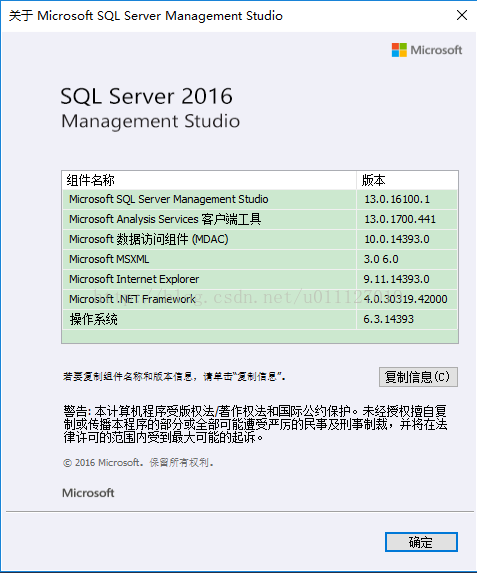Viewport: 477px width, 573px height.
Task: Click the Management Studio subtitle
Action: [150, 121]
